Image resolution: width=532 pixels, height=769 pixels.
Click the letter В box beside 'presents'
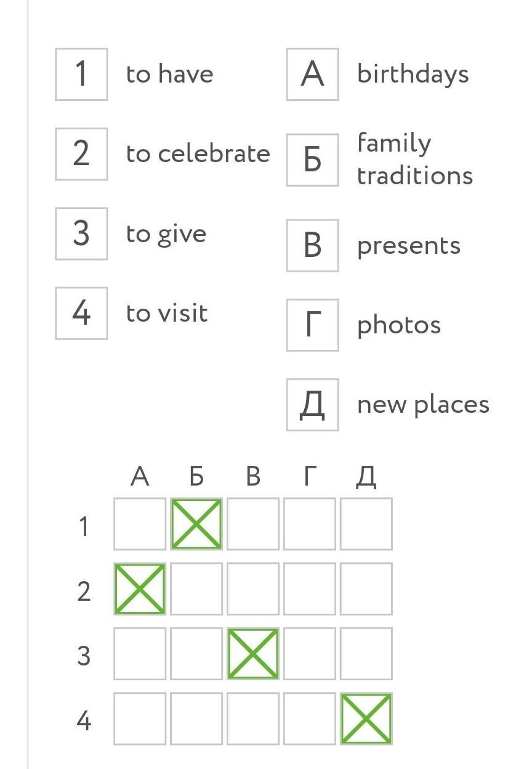coord(312,245)
